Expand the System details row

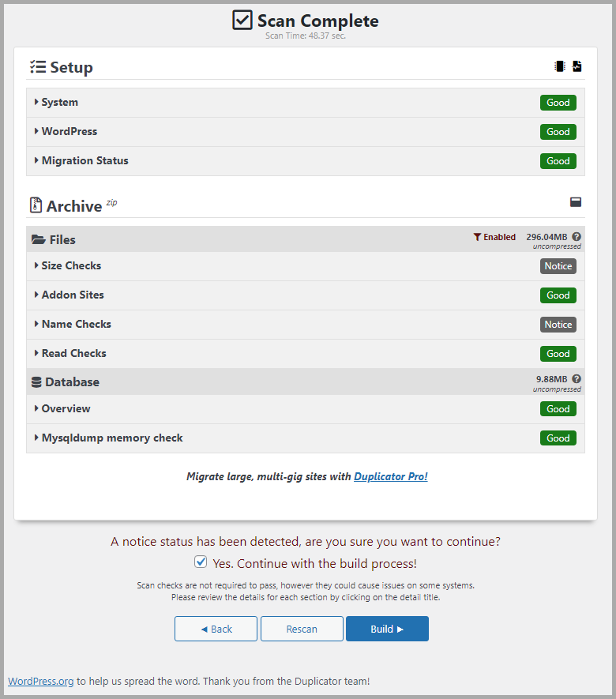(x=60, y=102)
